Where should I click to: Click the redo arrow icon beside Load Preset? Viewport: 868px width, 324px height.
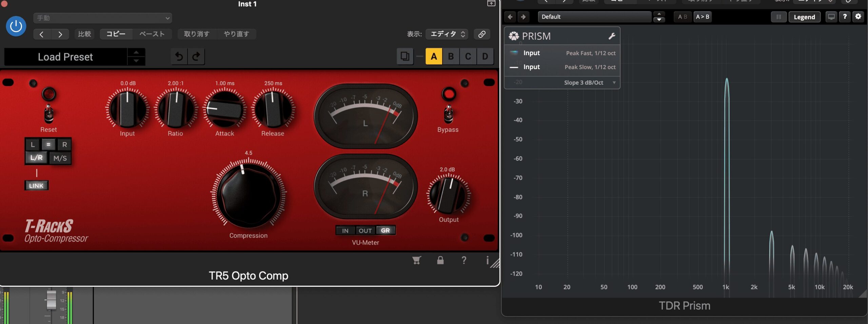point(196,56)
